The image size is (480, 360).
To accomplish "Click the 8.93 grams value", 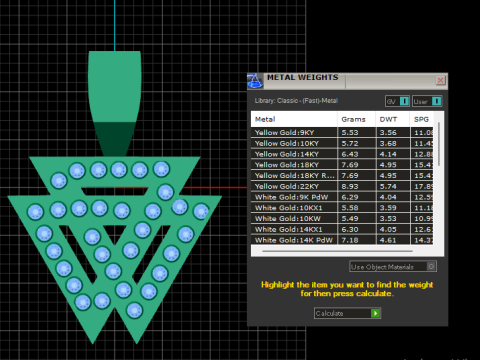I will coord(350,186).
